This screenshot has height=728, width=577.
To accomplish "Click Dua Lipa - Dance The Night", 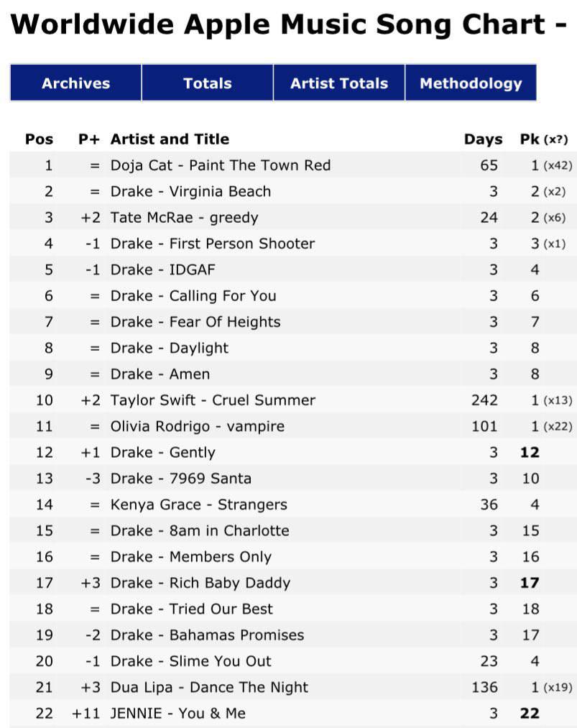I will (x=209, y=687).
